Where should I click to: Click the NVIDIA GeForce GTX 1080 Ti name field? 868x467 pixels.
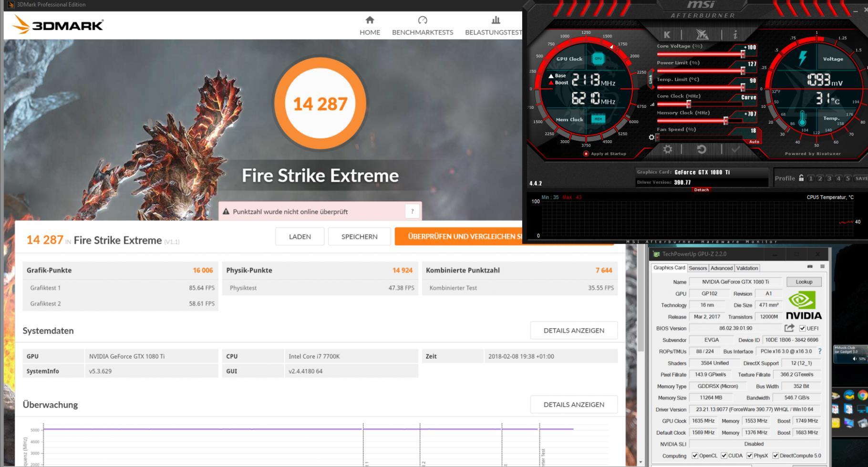[x=735, y=282]
